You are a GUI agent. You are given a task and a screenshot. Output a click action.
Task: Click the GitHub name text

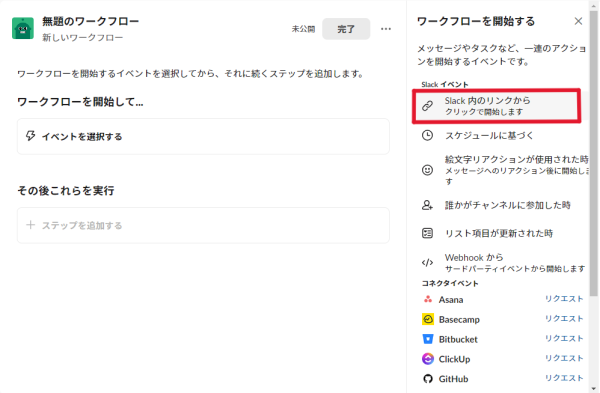click(x=453, y=379)
